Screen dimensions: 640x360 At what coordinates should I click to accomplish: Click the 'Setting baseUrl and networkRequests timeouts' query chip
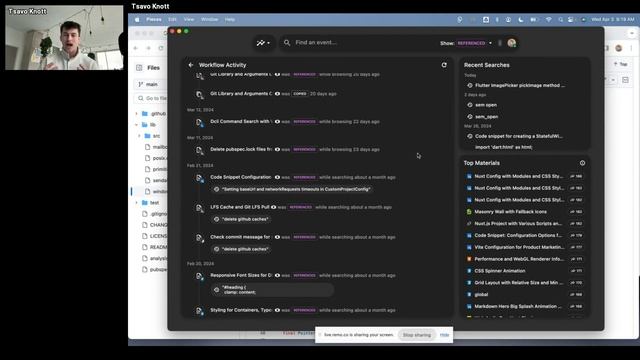click(x=292, y=189)
